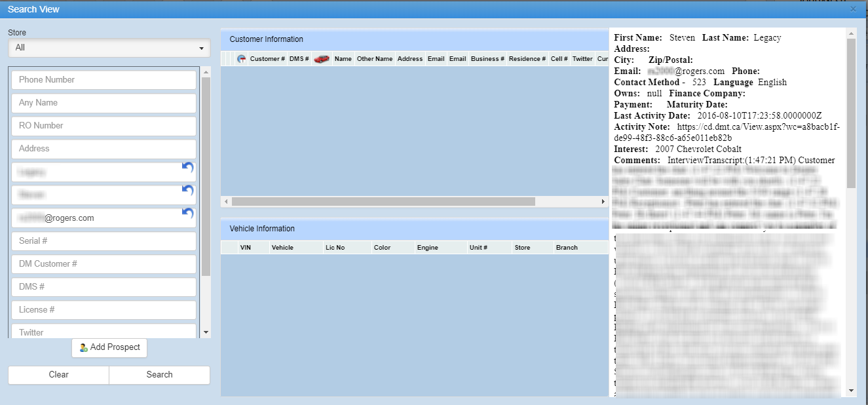Sort by the Customer # column header

coord(267,59)
